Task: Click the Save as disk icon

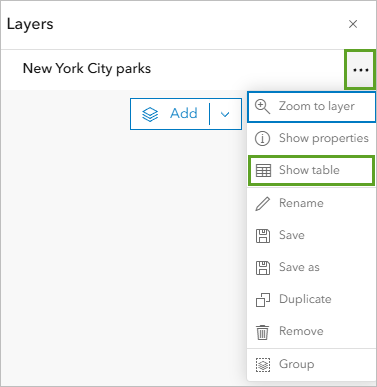Action: [263, 268]
